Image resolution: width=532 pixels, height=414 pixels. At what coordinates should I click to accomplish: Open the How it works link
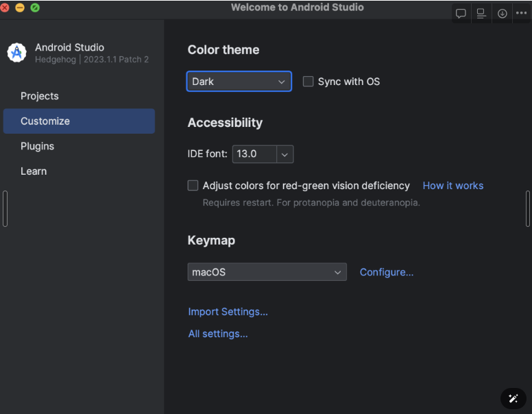pos(453,186)
